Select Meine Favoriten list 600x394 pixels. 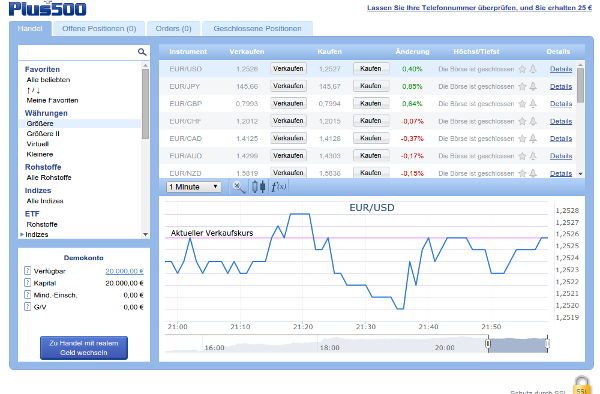pos(52,100)
